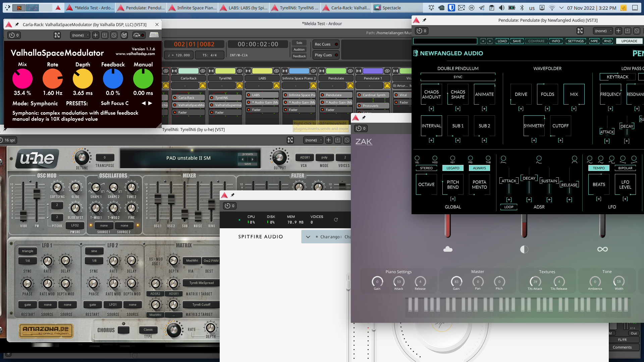Open the Soft Focus C presets menu

tap(115, 103)
